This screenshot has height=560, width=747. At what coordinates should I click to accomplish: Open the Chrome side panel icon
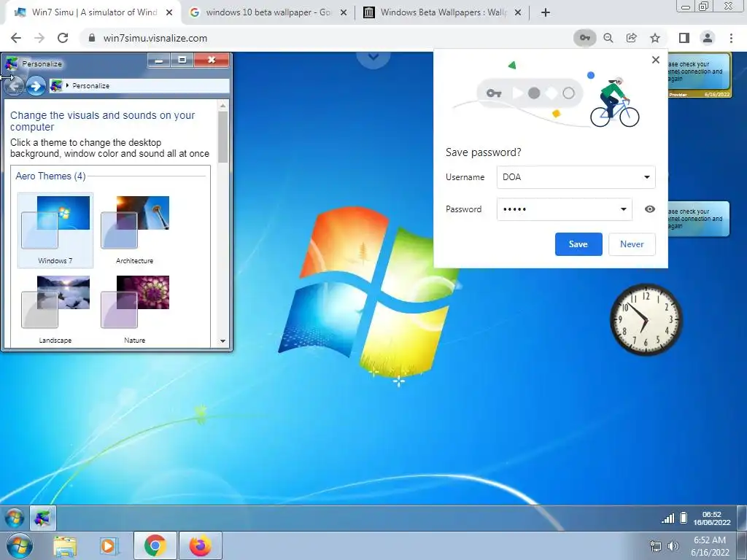coord(684,38)
